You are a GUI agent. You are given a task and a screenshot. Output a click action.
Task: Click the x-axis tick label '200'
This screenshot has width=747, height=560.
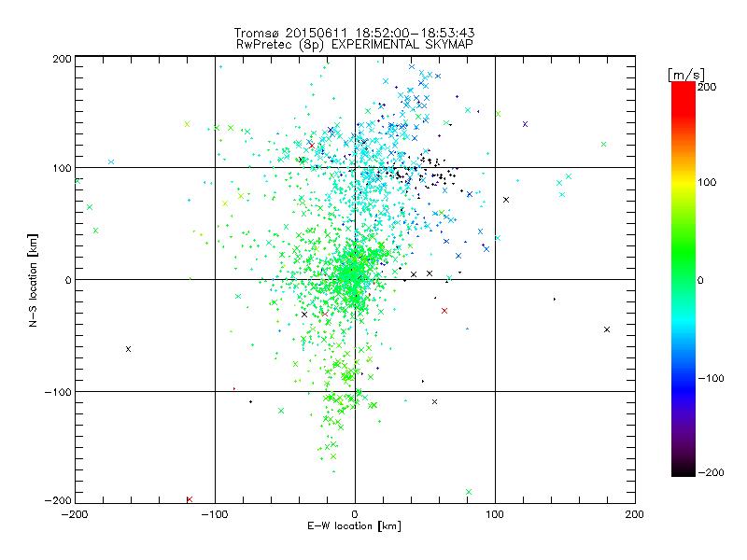pyautogui.click(x=635, y=514)
